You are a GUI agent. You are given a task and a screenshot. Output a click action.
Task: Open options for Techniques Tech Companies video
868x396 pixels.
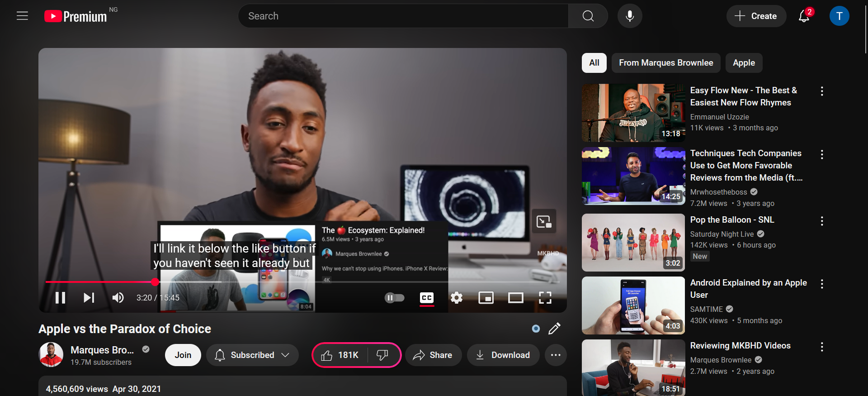click(x=822, y=154)
